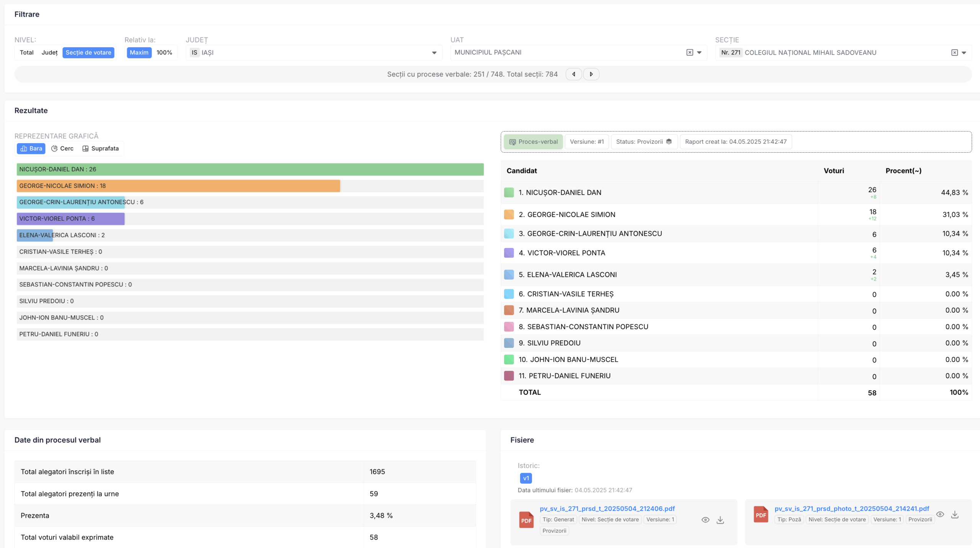Clear the UAT Municipiul Pașcani selection

coord(689,52)
